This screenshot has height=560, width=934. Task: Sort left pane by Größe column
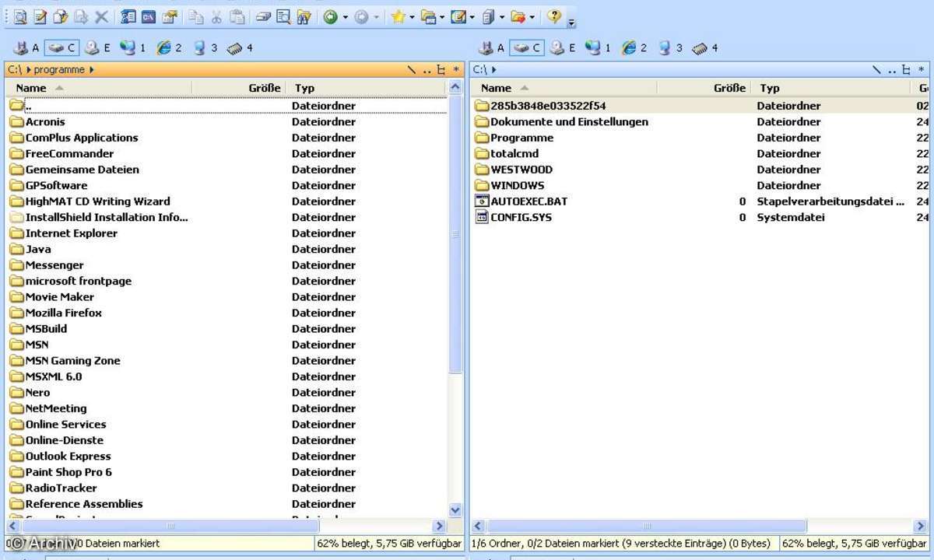pos(238,88)
